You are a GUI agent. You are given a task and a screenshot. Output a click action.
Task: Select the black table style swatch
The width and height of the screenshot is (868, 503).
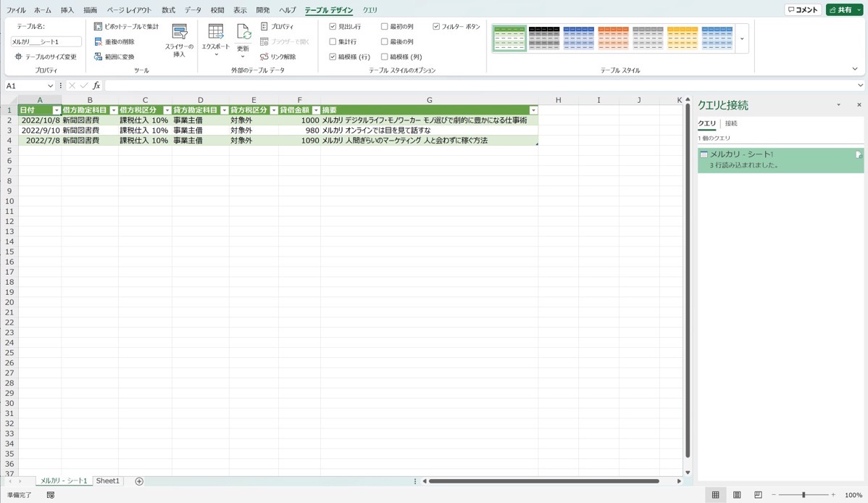coord(544,39)
